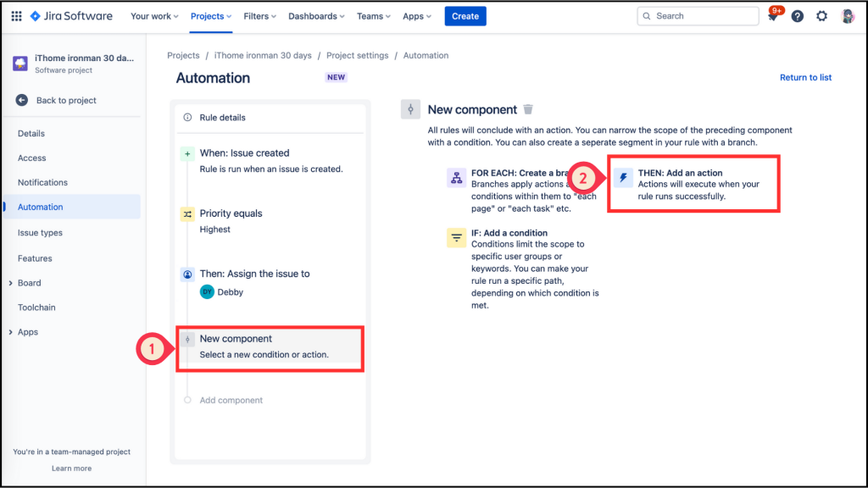Screen dimensions: 868x488
Task: Open the notifications bell icon
Action: [773, 16]
